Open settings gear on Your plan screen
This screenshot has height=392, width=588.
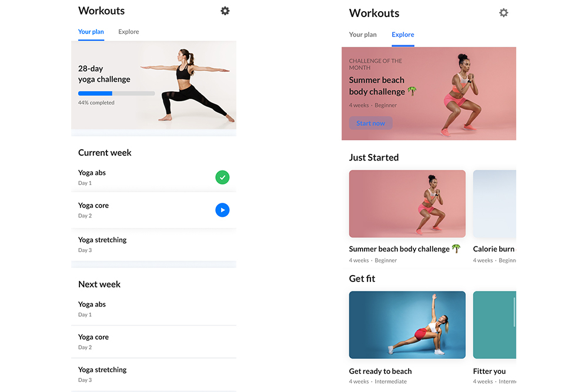point(225,11)
